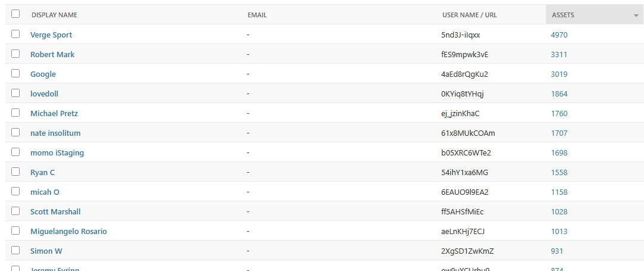Viewport: 644px width, 271px height.
Task: View the 4970 assets count link
Action: (559, 35)
